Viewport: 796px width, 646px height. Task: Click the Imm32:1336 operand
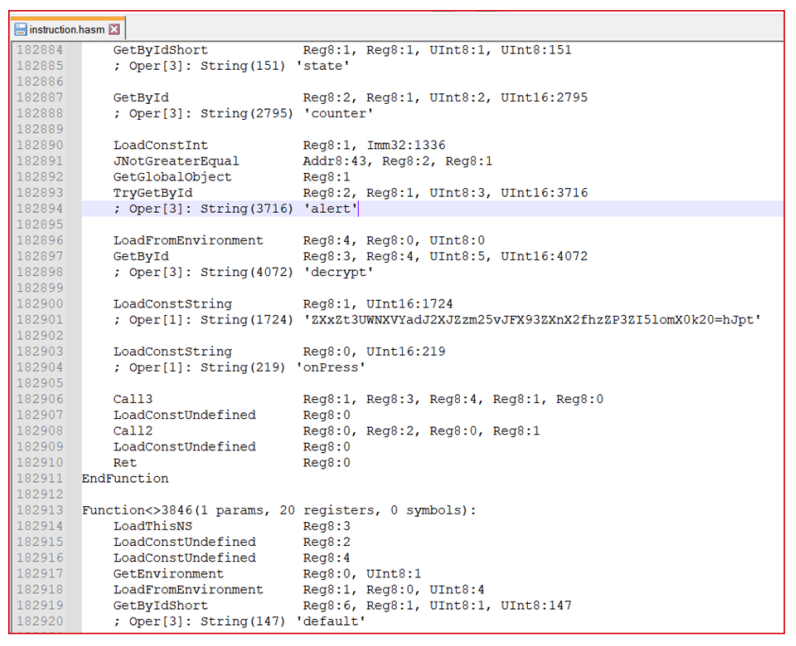tap(406, 145)
